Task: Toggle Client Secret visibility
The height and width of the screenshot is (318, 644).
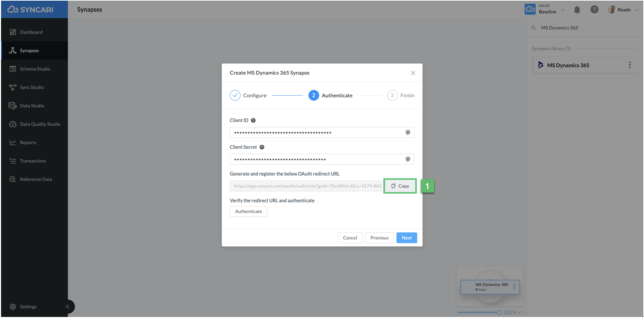Action: point(408,159)
